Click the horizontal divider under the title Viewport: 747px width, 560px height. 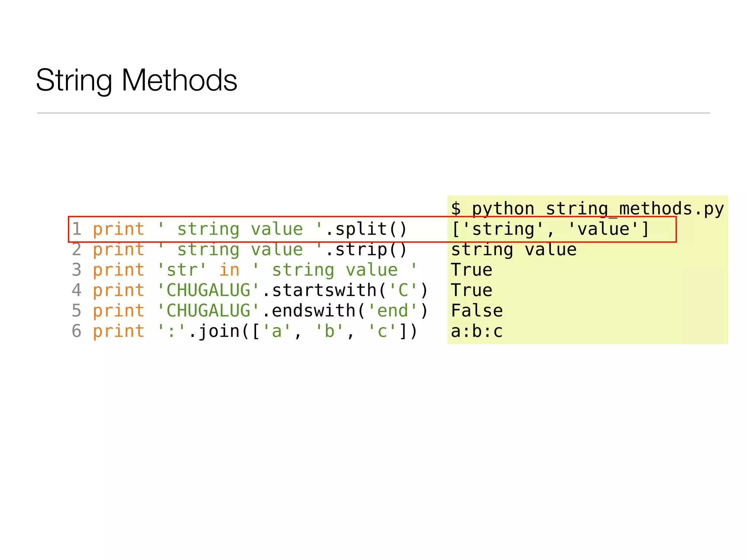(x=373, y=113)
